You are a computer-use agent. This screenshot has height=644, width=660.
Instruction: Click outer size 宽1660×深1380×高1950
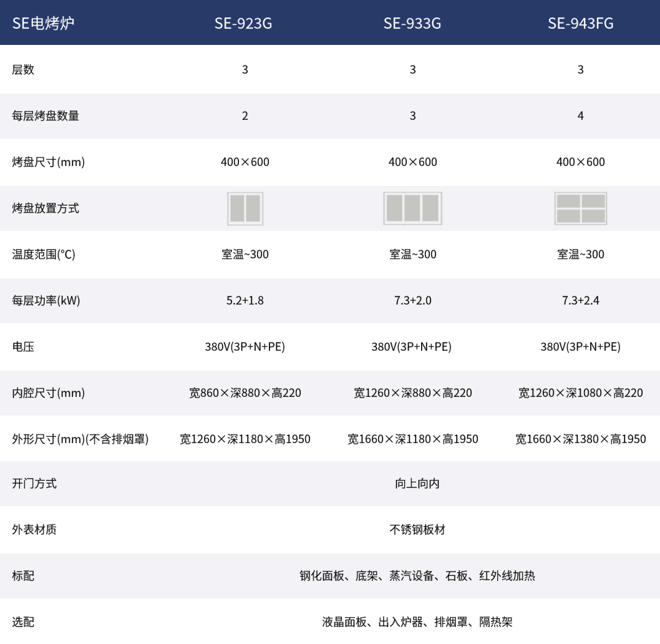580,439
